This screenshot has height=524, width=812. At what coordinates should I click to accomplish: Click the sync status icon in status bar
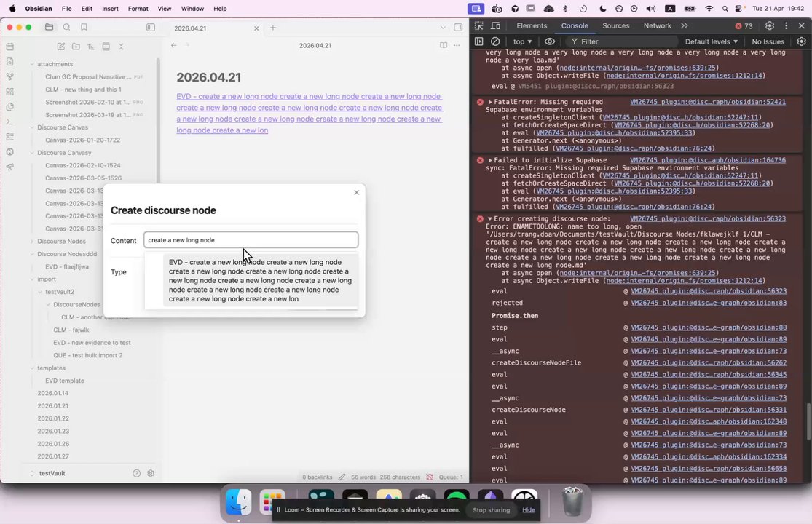(430, 477)
